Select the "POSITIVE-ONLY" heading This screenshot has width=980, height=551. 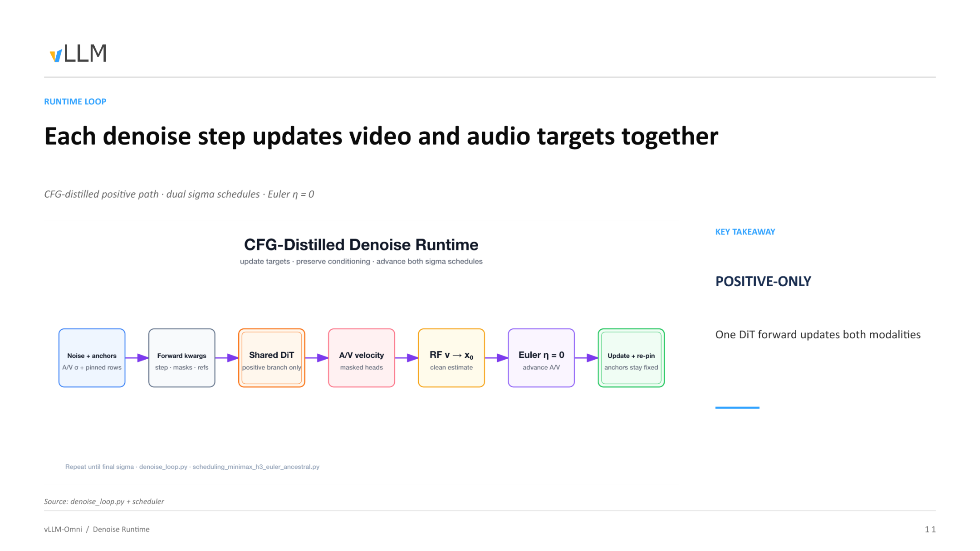763,281
